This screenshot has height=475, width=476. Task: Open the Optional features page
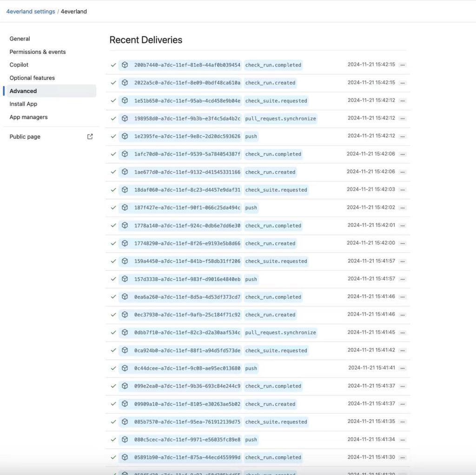click(32, 78)
